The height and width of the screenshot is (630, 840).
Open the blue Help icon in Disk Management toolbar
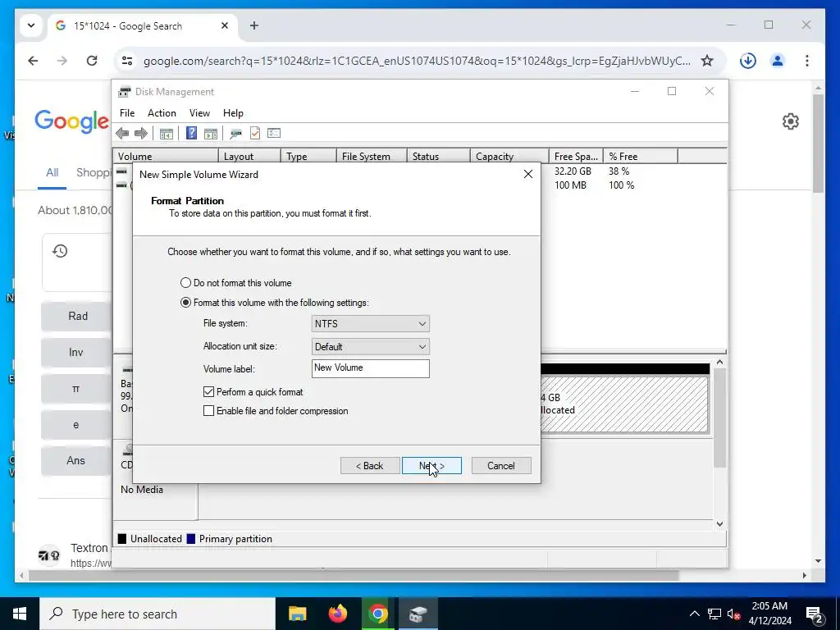click(191, 133)
